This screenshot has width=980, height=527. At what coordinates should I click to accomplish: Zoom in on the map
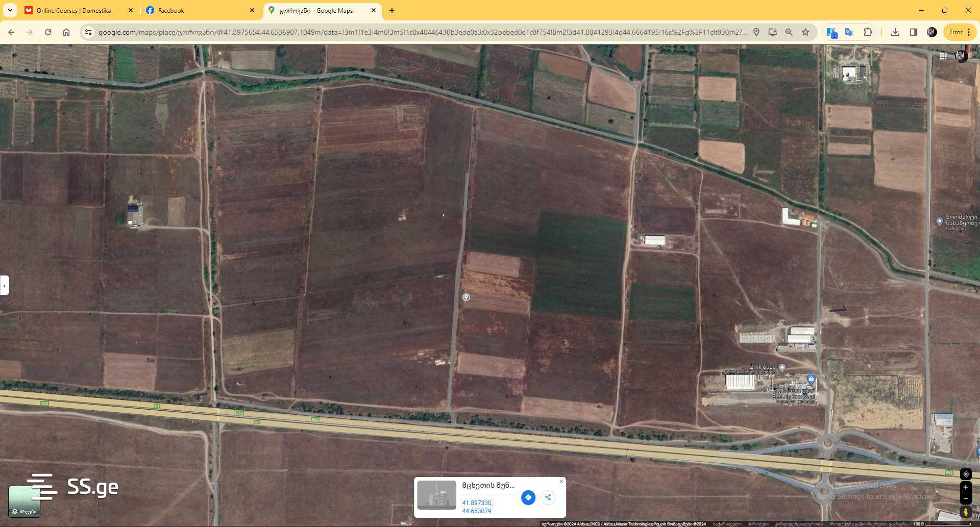(965, 488)
